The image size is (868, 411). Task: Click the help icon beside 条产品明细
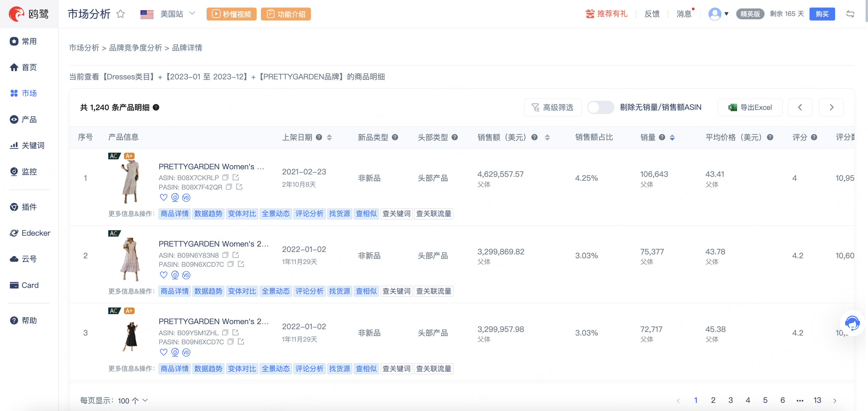[156, 107]
